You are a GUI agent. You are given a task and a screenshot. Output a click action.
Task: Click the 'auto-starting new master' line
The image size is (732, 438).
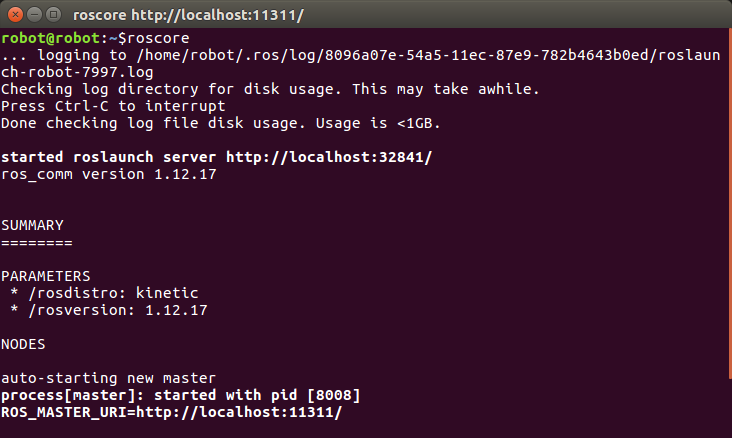(x=108, y=378)
